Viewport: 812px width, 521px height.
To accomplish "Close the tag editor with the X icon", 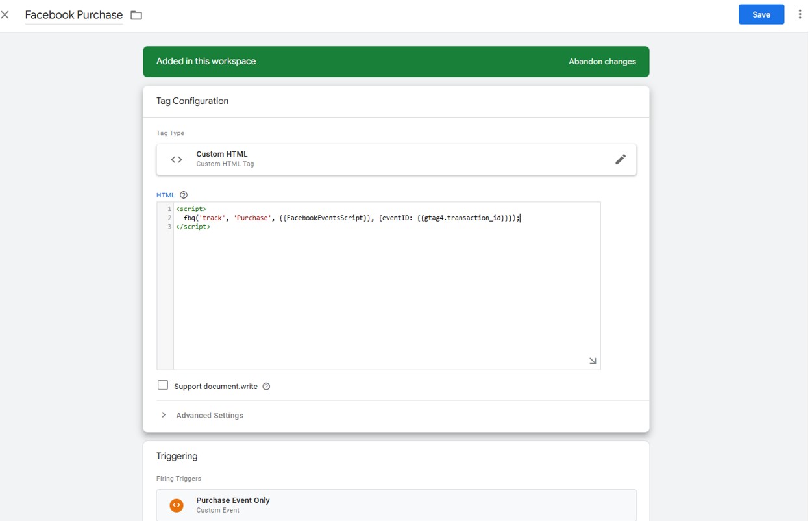I will 5,14.
